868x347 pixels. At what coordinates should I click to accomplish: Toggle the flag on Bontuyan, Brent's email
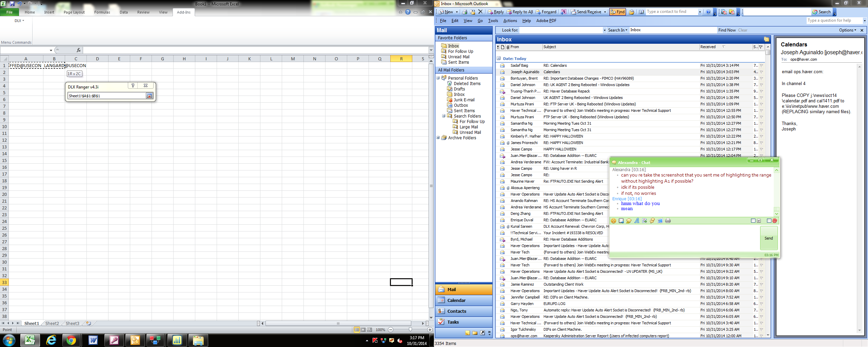(762, 78)
